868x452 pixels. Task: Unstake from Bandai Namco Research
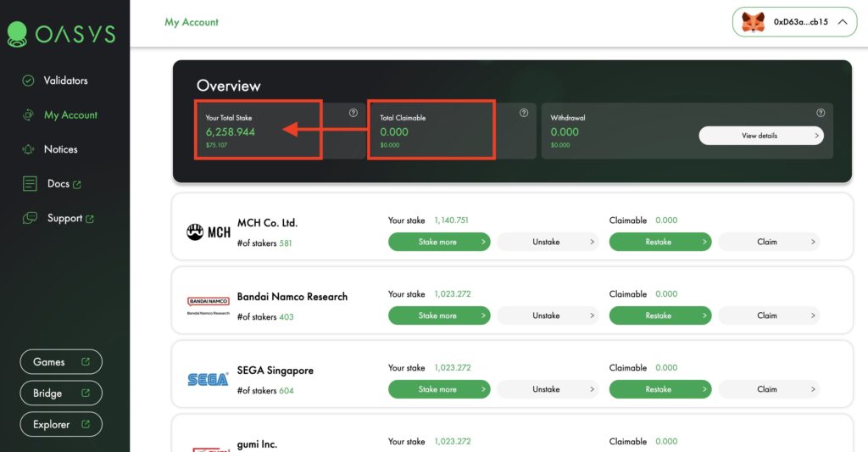point(548,315)
